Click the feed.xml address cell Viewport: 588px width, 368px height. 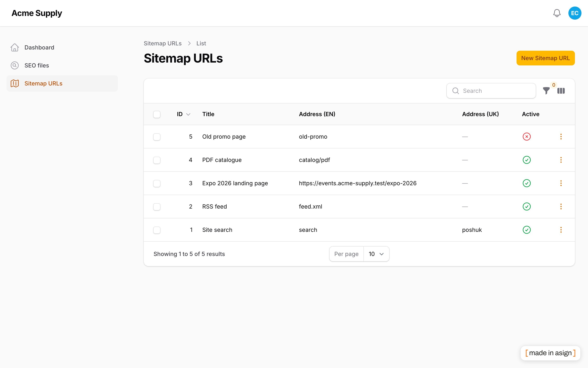point(311,207)
